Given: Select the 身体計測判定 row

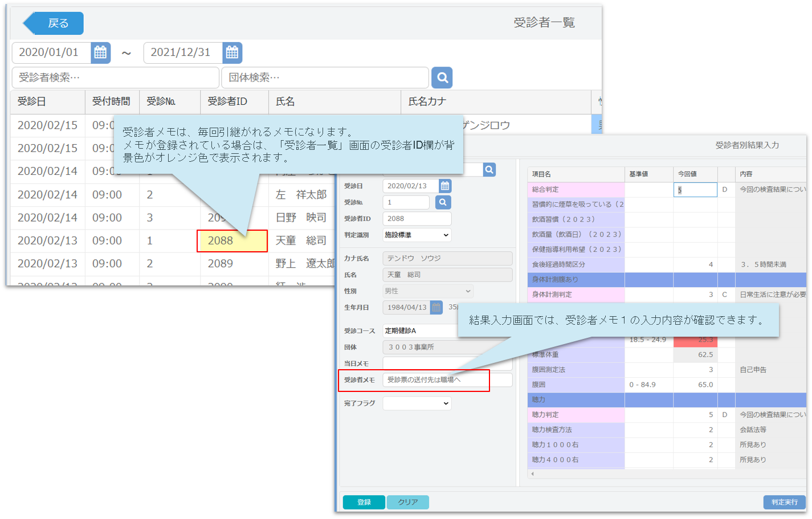Looking at the screenshot, I should point(667,295).
